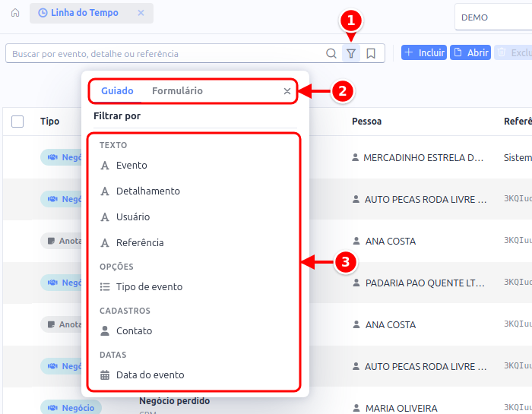Click the Incluir button
532x414 pixels.
point(424,52)
